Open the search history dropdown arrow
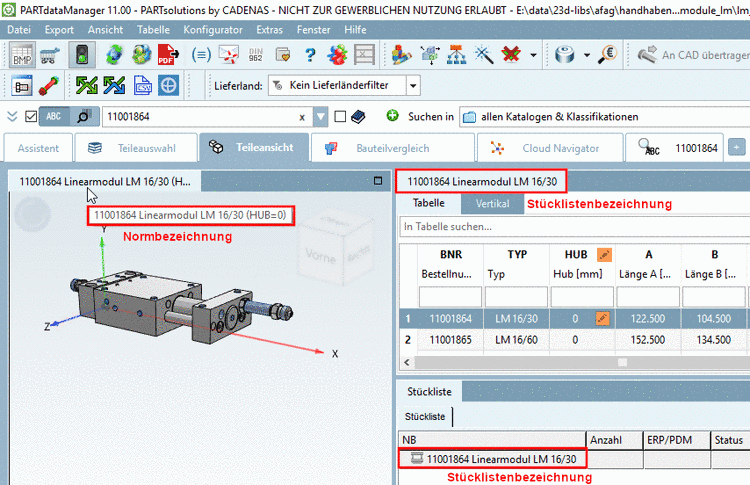The width and height of the screenshot is (750, 485). (x=320, y=117)
